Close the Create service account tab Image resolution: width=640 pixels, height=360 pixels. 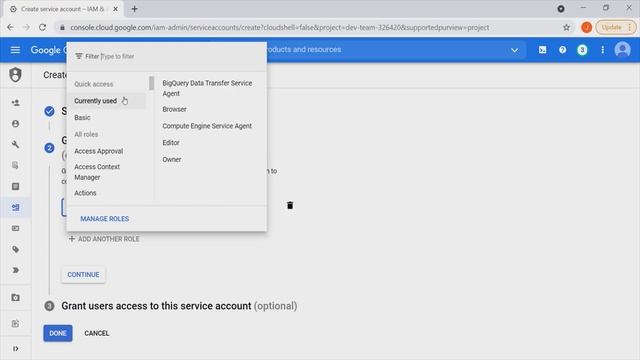[x=116, y=9]
